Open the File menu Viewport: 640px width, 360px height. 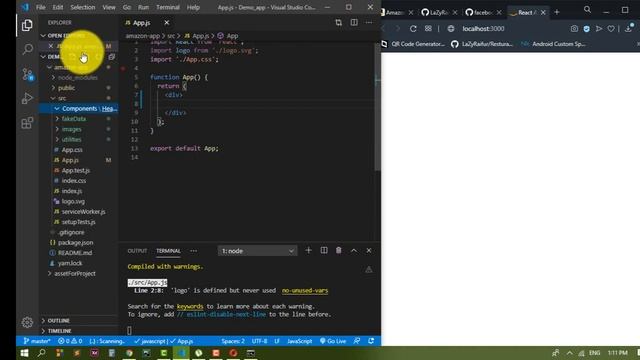40,7
